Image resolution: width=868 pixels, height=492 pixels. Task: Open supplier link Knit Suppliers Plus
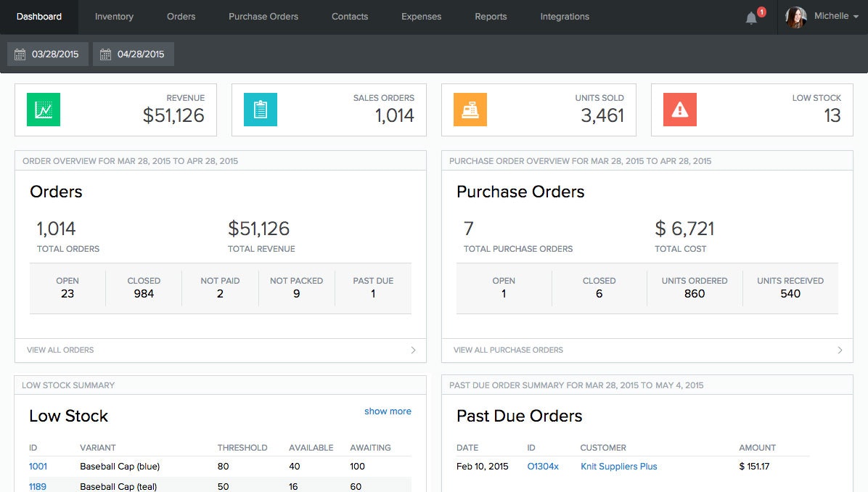tap(618, 466)
